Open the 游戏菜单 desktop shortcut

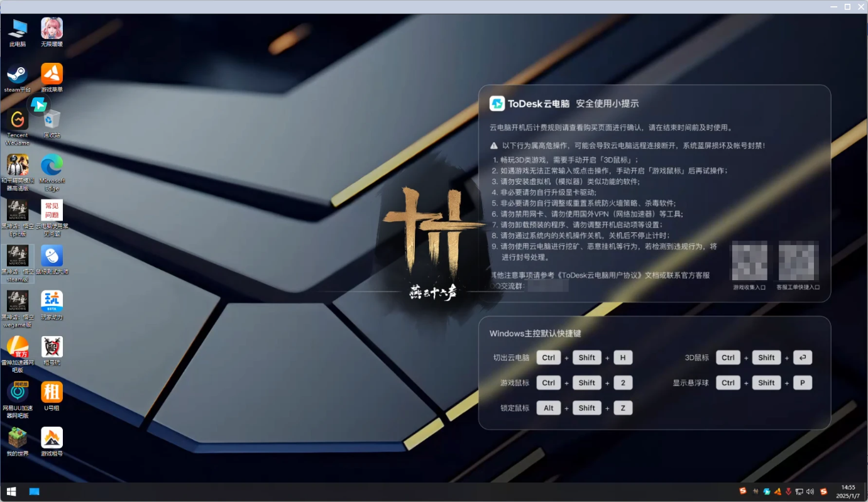(x=52, y=78)
